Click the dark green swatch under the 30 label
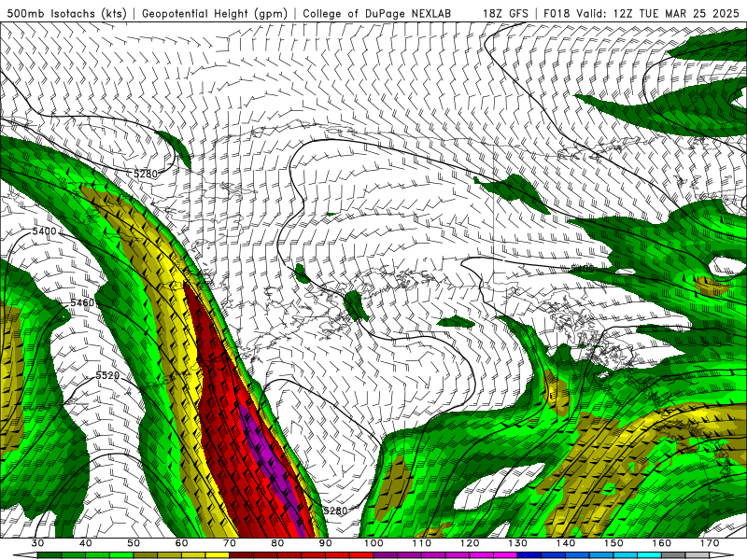The image size is (747, 560). 49,555
